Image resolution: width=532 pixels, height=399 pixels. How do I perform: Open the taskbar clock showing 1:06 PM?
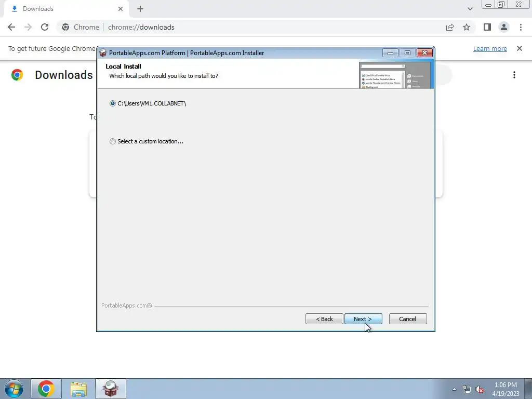506,389
